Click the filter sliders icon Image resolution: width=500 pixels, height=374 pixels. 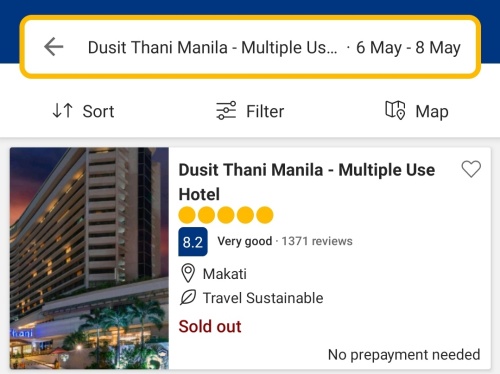point(226,111)
